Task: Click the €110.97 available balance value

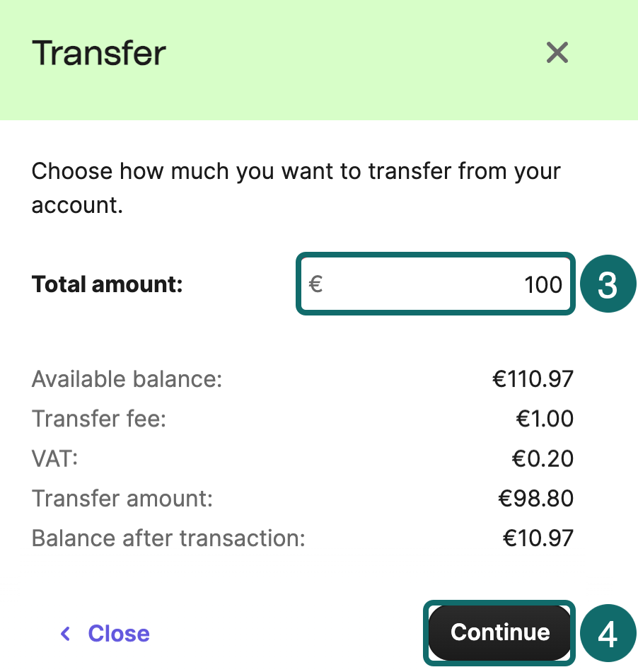Action: click(x=533, y=379)
